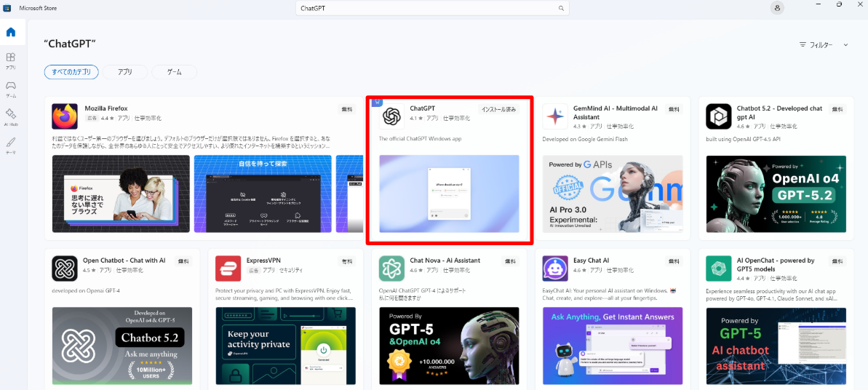
Task: Click AI OpenChat - powered by GPT5 title
Action: click(x=776, y=264)
